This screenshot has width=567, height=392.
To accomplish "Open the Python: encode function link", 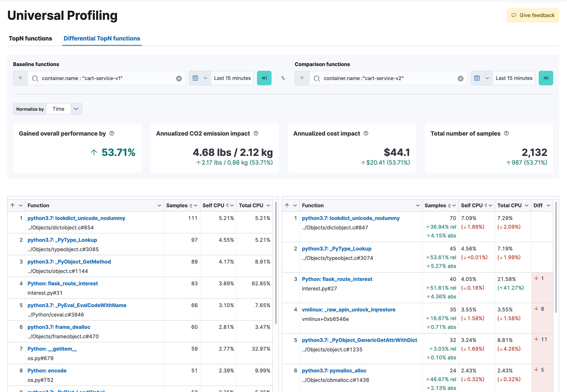I will click(x=47, y=371).
